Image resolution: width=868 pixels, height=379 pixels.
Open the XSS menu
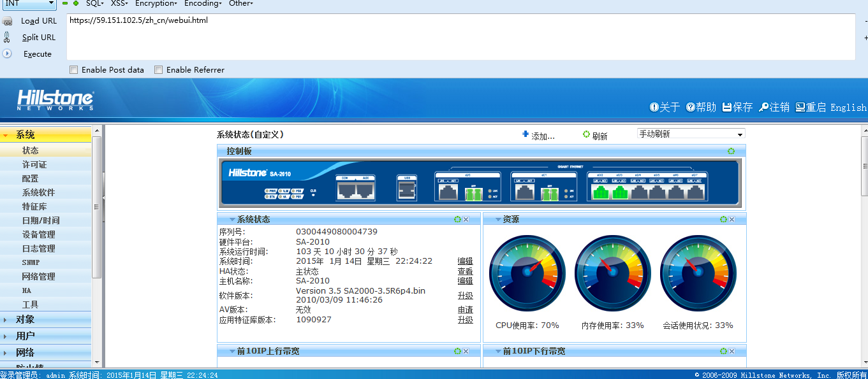coord(119,3)
